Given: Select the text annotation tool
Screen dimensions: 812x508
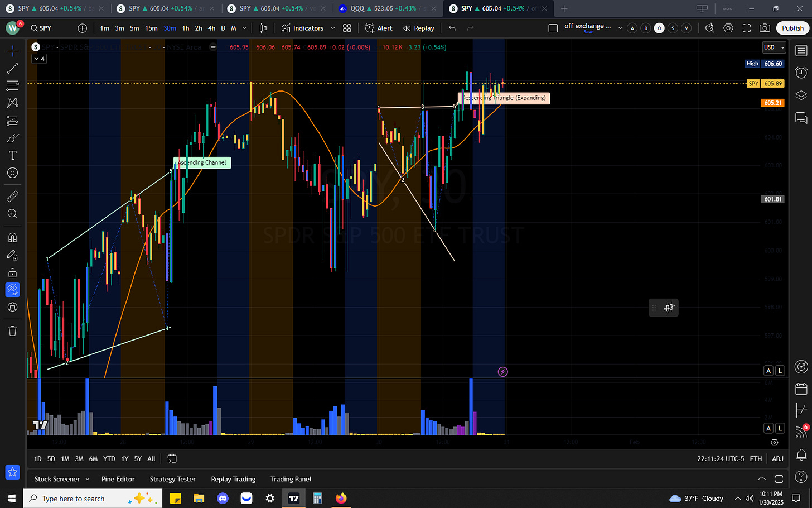Looking at the screenshot, I should click(x=12, y=155).
